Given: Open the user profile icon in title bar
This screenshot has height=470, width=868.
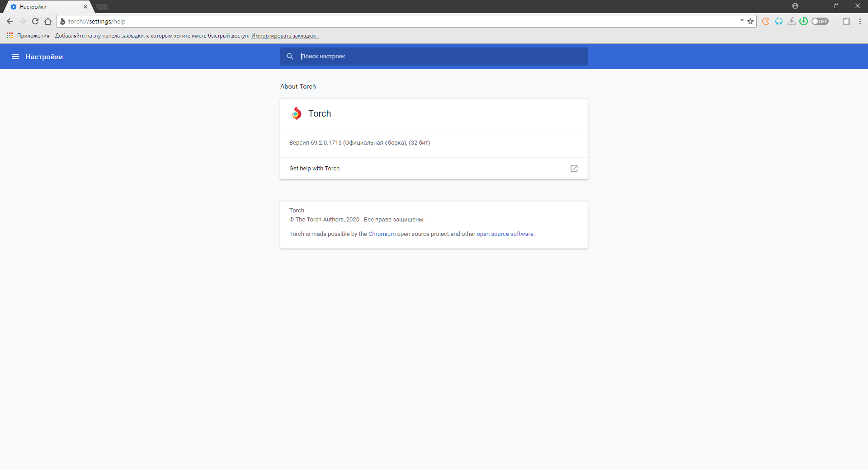Looking at the screenshot, I should pos(795,6).
